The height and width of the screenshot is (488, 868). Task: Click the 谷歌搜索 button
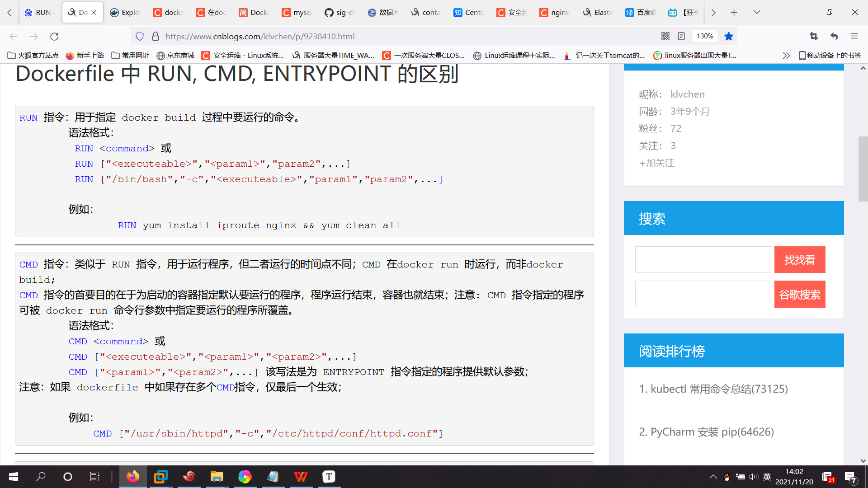(799, 294)
